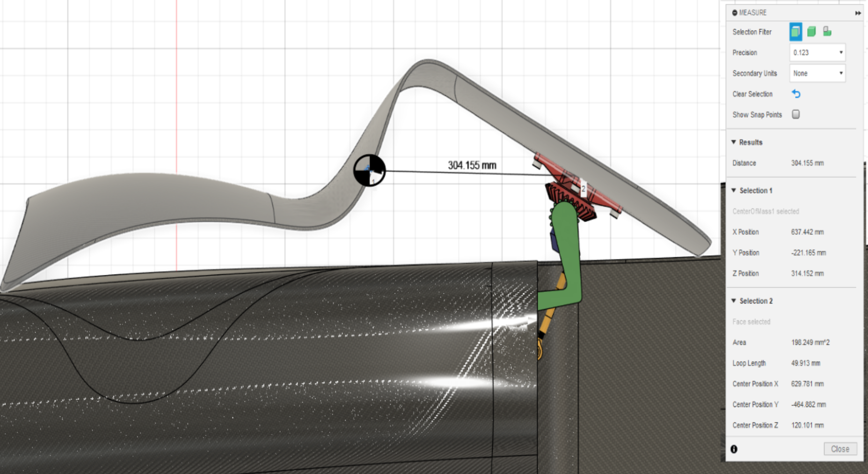Click the Center Position X value 629.781 mm
Image resolution: width=868 pixels, height=474 pixels.
coord(808,384)
